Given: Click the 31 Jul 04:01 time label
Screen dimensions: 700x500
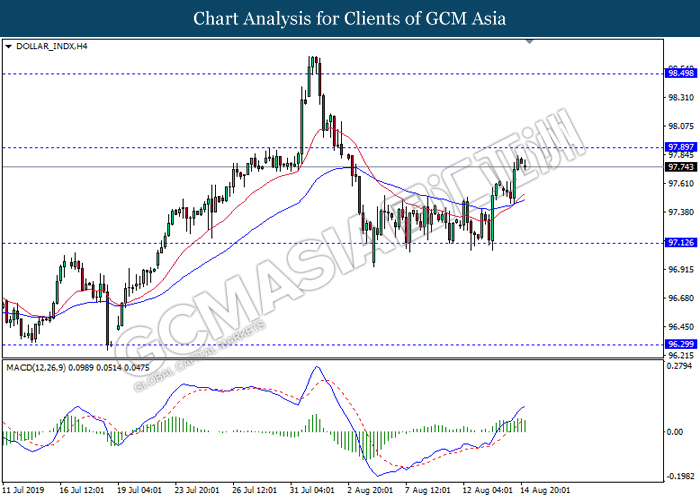Looking at the screenshot, I should (312, 490).
